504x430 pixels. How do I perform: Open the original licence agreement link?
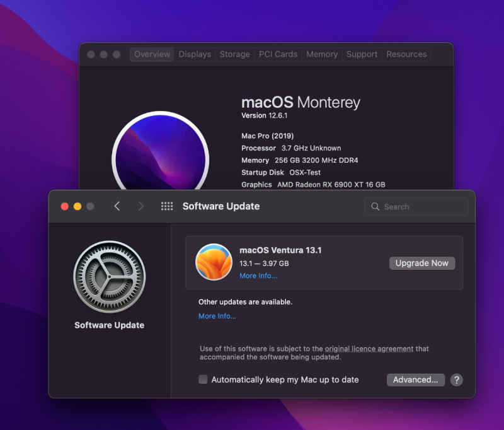[x=369, y=349]
